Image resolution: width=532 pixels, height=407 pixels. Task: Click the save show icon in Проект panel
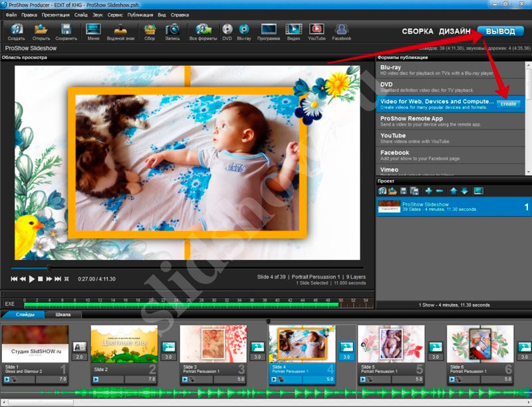point(404,191)
